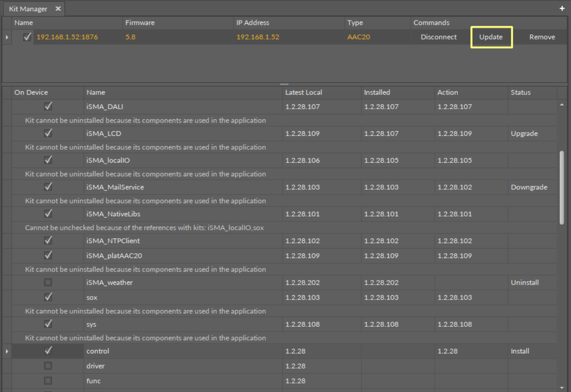Sort kits by Status column header
Viewport: 571px width, 392px height.
pyautogui.click(x=520, y=93)
